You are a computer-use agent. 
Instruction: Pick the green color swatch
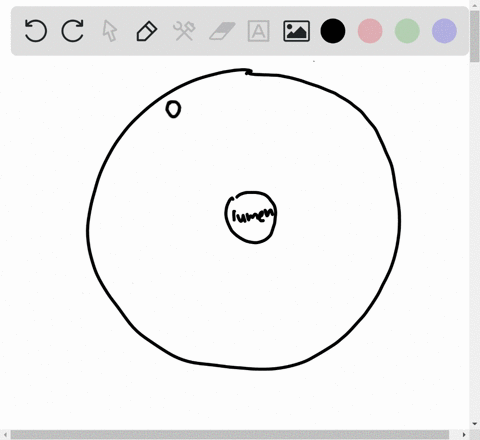pyautogui.click(x=407, y=31)
